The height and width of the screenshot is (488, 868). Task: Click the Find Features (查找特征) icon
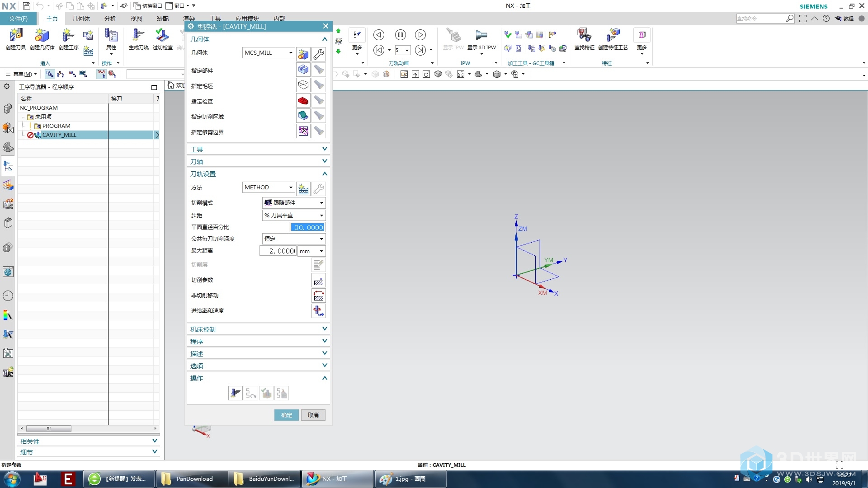(x=584, y=39)
